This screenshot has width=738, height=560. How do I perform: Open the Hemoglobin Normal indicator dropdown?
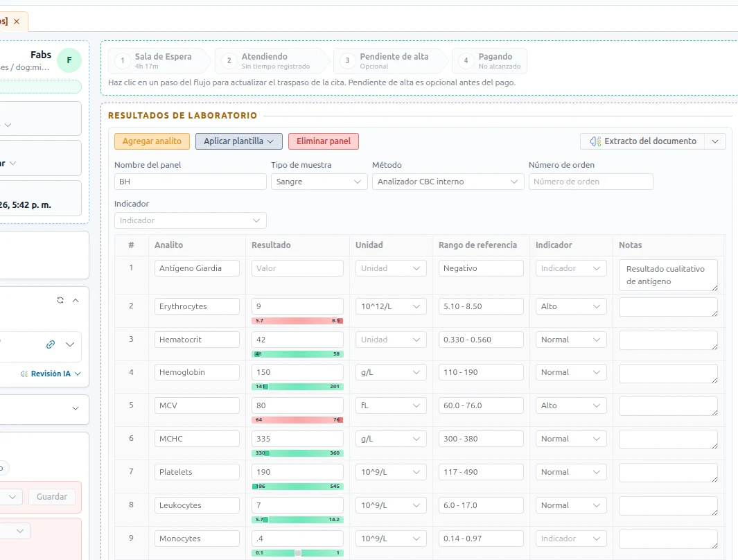(571, 372)
